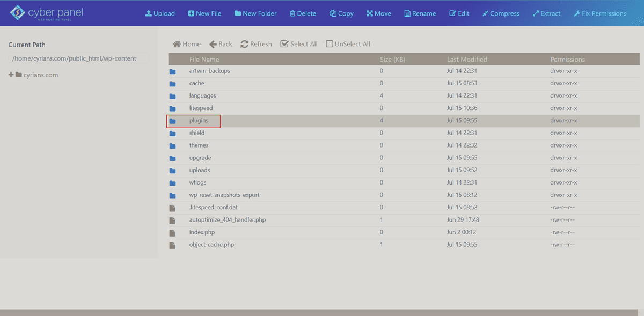Select the litespeed folder name
The image size is (644, 316).
click(201, 108)
